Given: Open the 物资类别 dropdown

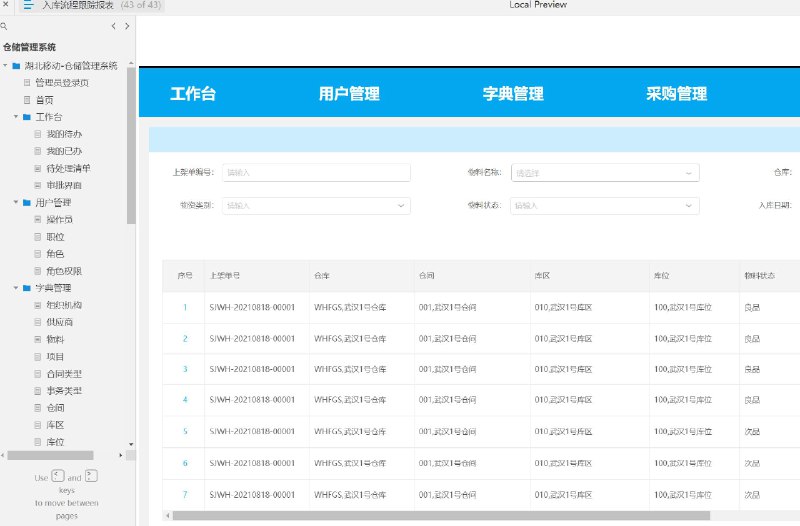Looking at the screenshot, I should tap(316, 206).
